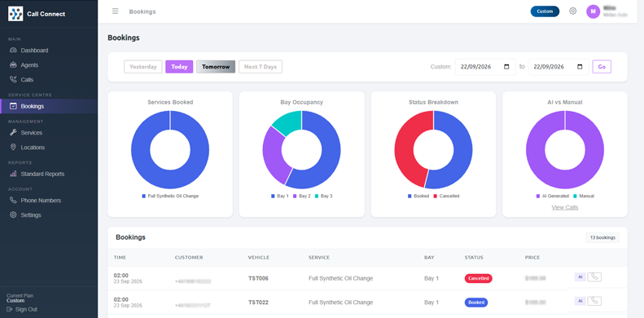Click the Go button
Screen dimensions: 644x318
click(602, 67)
